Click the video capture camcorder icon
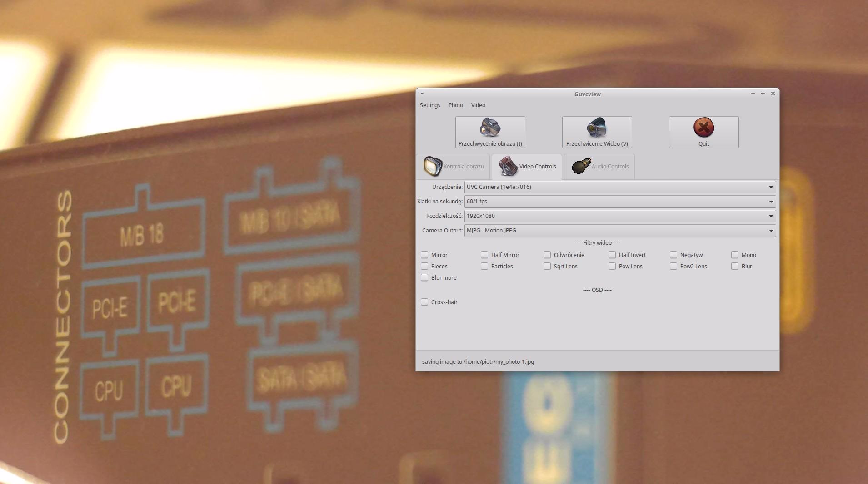 [x=597, y=128]
